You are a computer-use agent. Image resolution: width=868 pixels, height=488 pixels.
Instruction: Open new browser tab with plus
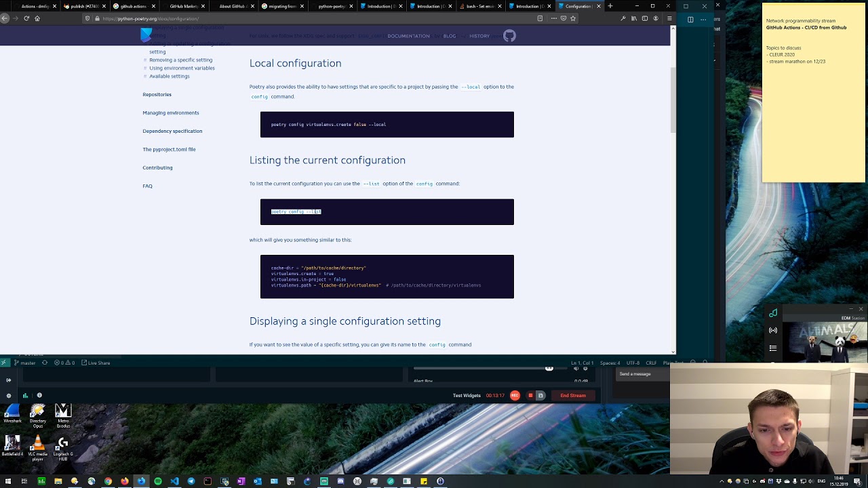point(610,6)
